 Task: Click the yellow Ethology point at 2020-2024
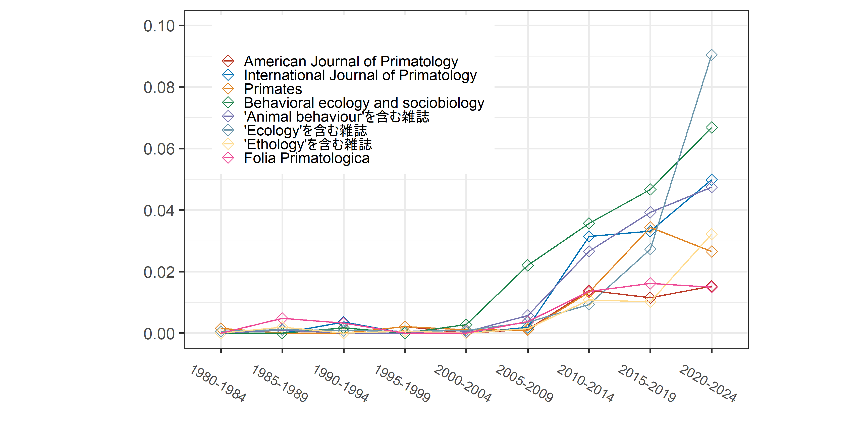(711, 234)
